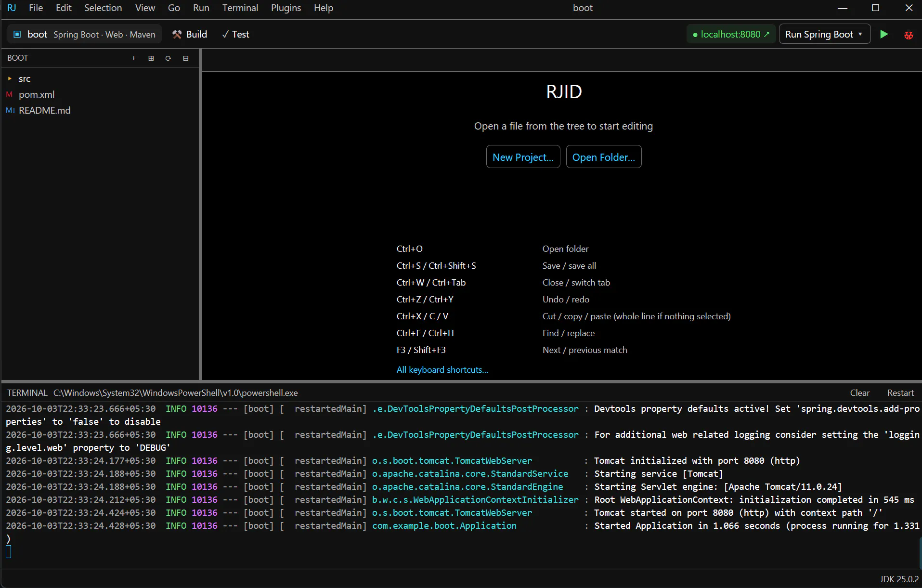Click the Maven icon beside pom.xml
The height and width of the screenshot is (588, 922).
(x=9, y=94)
